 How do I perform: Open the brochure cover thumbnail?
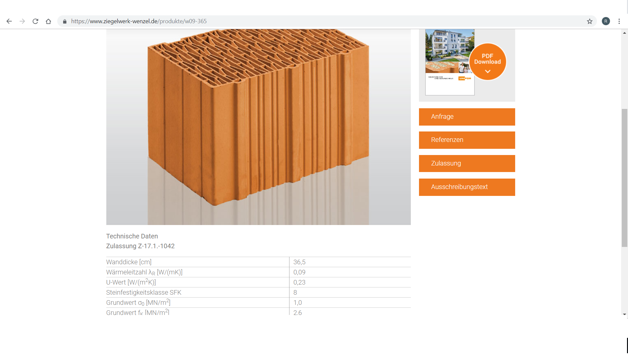(x=450, y=62)
